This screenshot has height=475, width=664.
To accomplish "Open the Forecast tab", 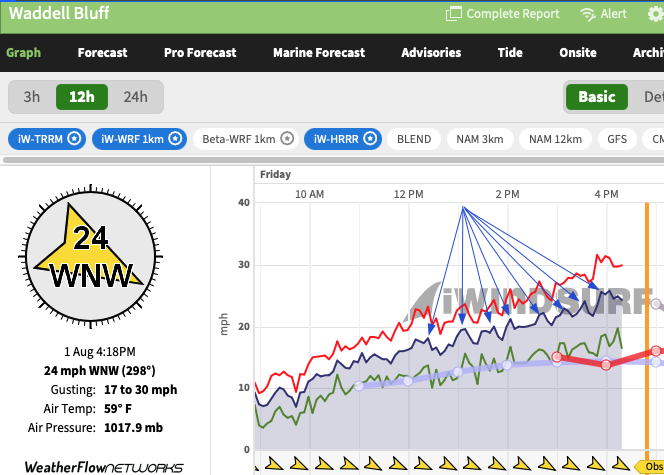I will [102, 52].
